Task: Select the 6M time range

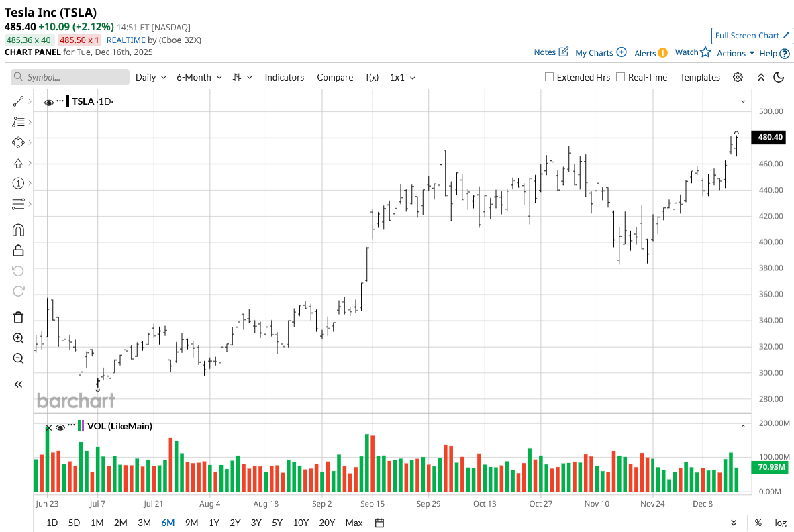Action: tap(168, 523)
